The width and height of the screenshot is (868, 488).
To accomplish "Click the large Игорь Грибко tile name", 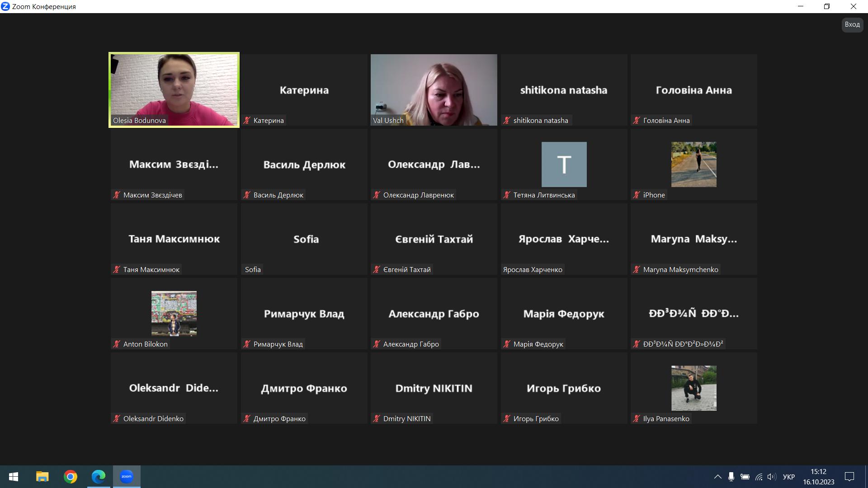I will [x=564, y=388].
